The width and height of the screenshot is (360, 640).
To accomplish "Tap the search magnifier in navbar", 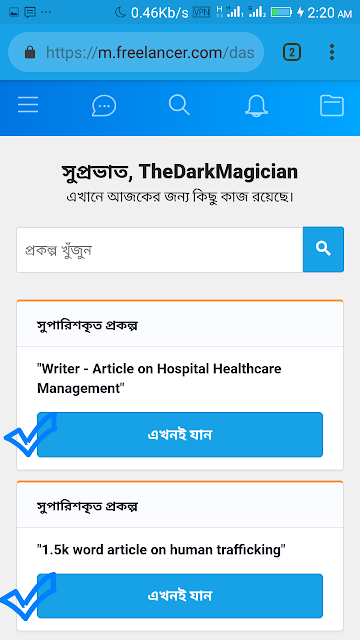I will tap(179, 104).
